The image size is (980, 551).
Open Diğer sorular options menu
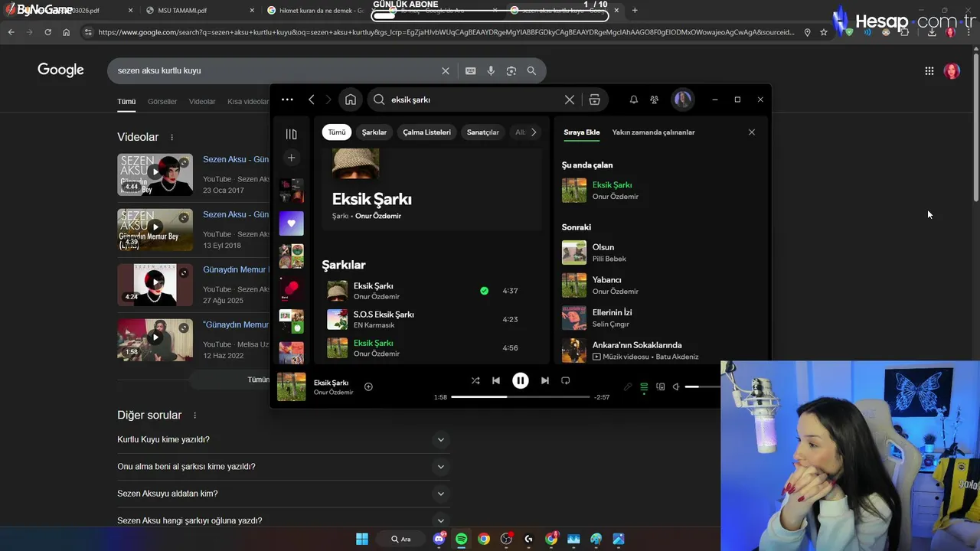click(194, 416)
